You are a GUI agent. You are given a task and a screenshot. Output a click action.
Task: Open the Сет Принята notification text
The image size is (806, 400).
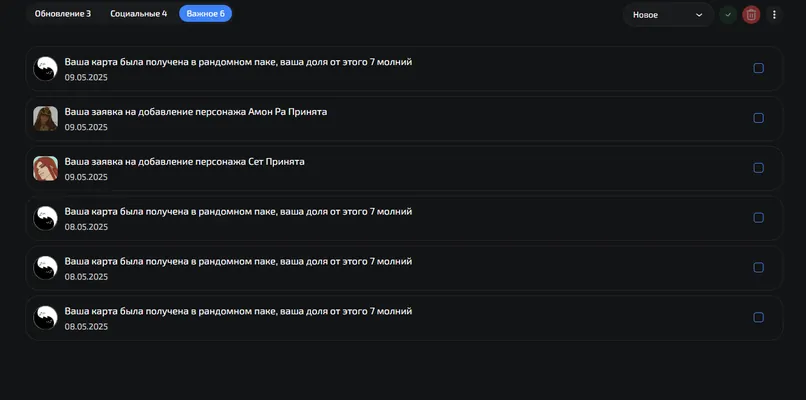click(x=185, y=161)
